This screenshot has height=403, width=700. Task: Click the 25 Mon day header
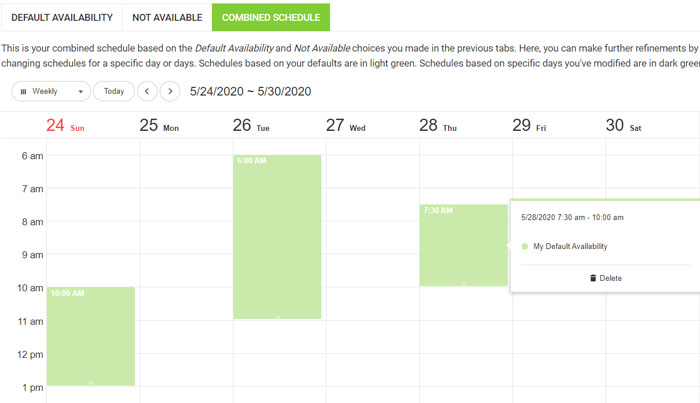pyautogui.click(x=159, y=126)
